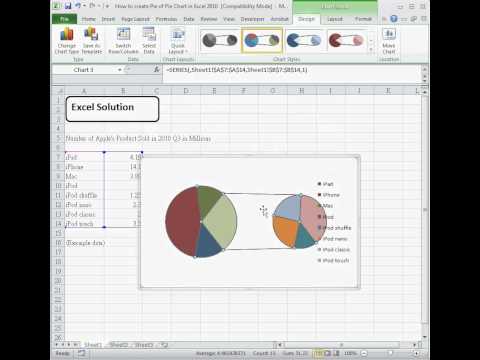The height and width of the screenshot is (360, 480).
Task: Switch to the Sheet3 worksheet tab
Action: click(144, 345)
